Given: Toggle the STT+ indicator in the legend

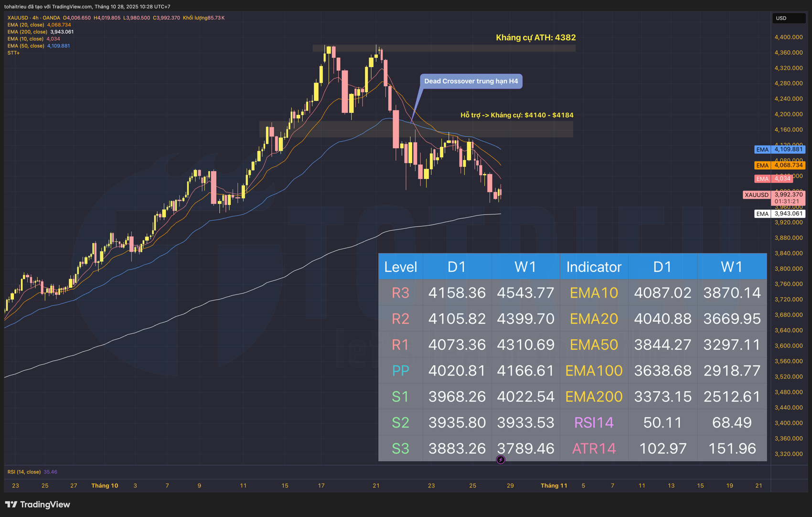Looking at the screenshot, I should coord(13,53).
